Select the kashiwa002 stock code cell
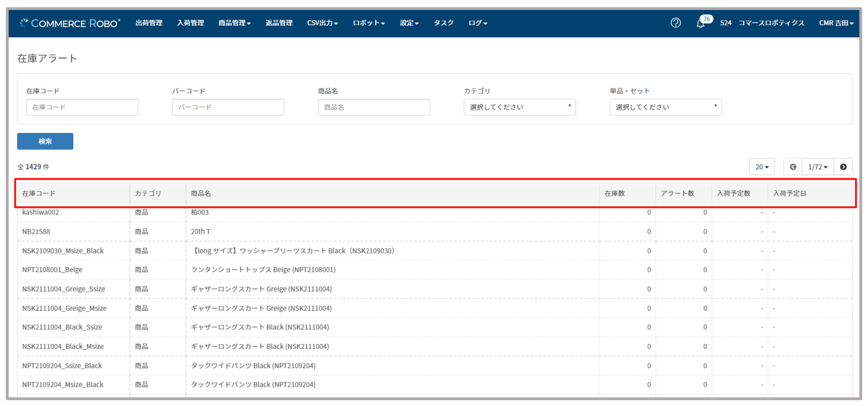This screenshot has height=406, width=868. tap(41, 212)
